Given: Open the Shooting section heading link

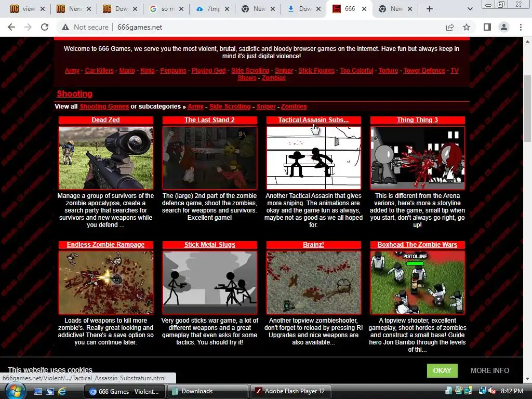Looking at the screenshot, I should click(x=75, y=94).
